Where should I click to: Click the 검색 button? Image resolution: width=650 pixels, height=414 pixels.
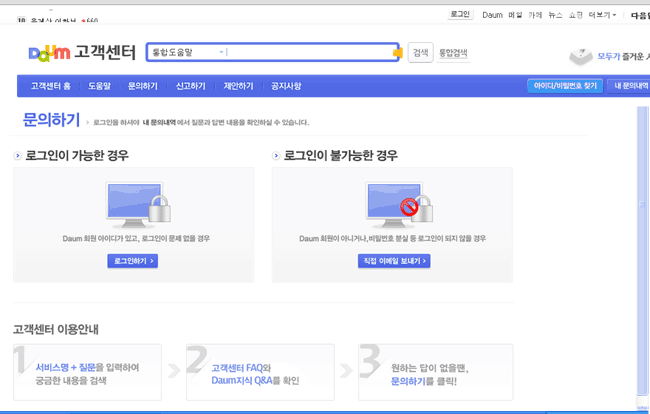coord(420,53)
